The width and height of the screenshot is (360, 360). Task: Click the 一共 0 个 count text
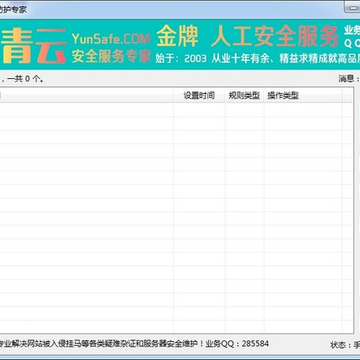pyautogui.click(x=25, y=79)
